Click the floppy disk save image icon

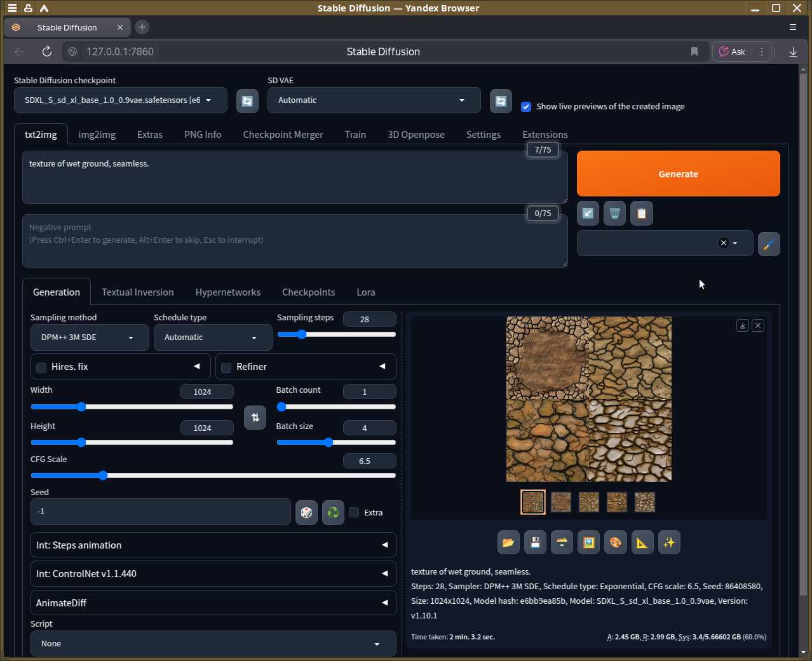point(535,542)
